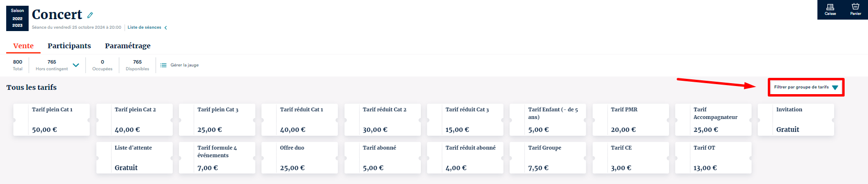Click the Filtrer dropdown triangle arrow
The image size is (868, 184).
tap(835, 87)
